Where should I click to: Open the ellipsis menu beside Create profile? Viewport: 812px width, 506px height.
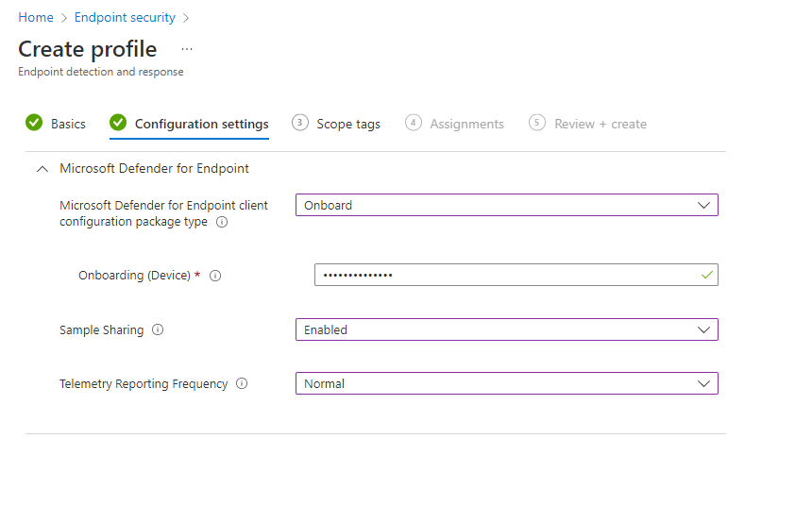[x=187, y=49]
